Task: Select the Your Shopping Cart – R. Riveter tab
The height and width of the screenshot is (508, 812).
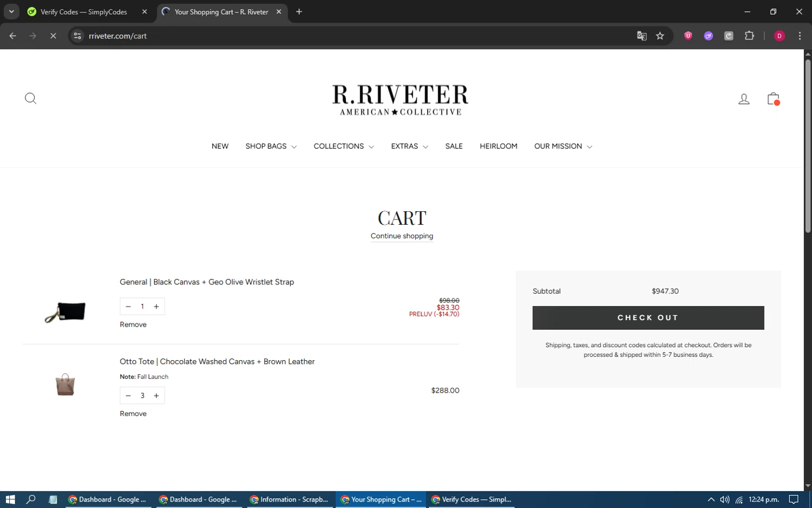Action: (x=221, y=12)
